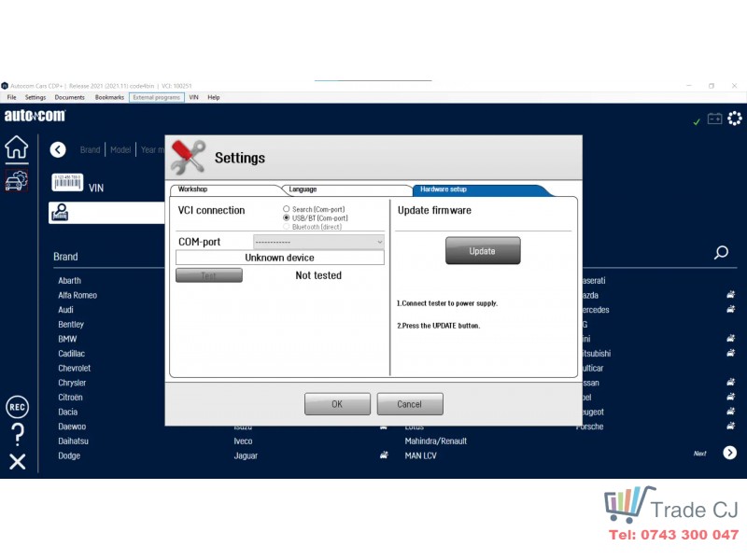Click the Home icon in sidebar
The height and width of the screenshot is (560, 747).
coord(17,147)
